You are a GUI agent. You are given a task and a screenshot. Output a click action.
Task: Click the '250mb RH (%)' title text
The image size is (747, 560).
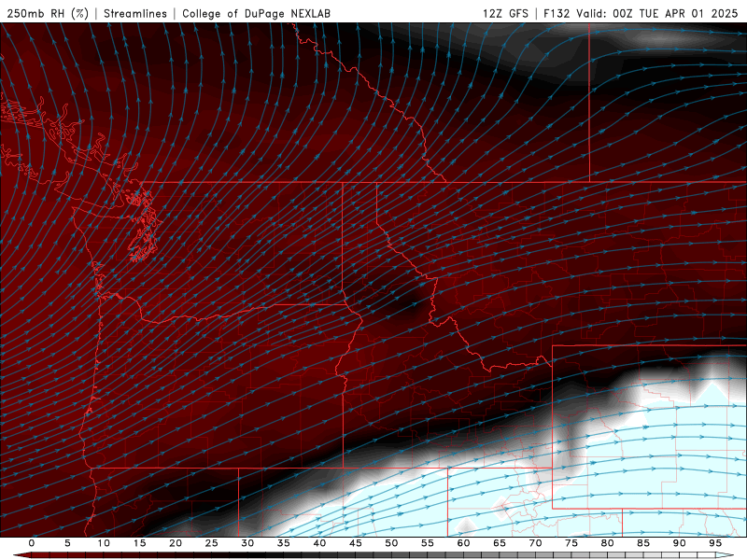point(48,13)
